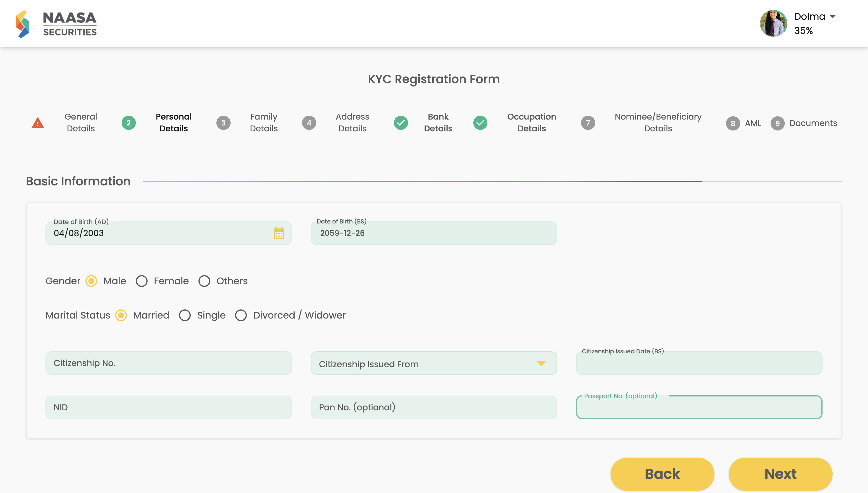Click step 7 circle for Nominee/Beneficiary

588,123
